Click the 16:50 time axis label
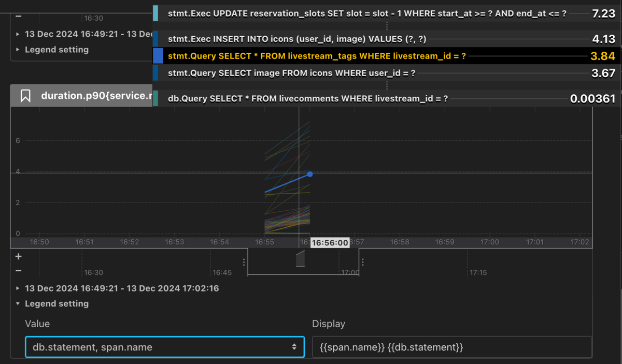622x364 pixels. (x=39, y=242)
